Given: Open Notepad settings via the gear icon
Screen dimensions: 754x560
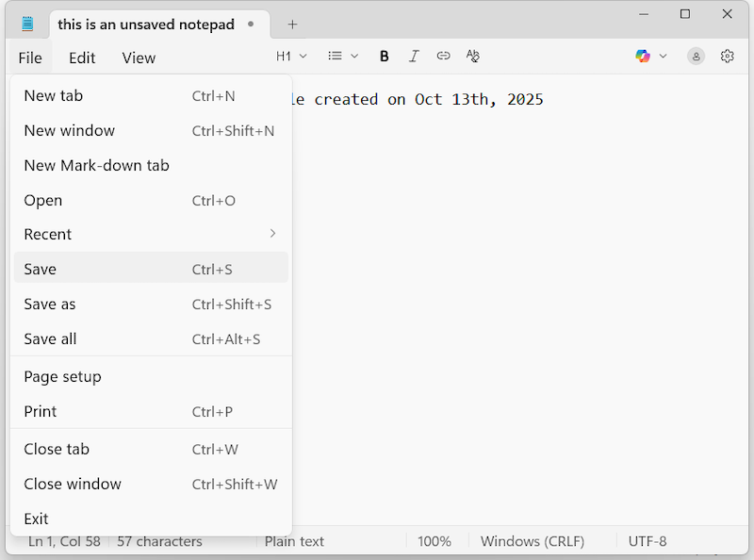Looking at the screenshot, I should click(727, 57).
